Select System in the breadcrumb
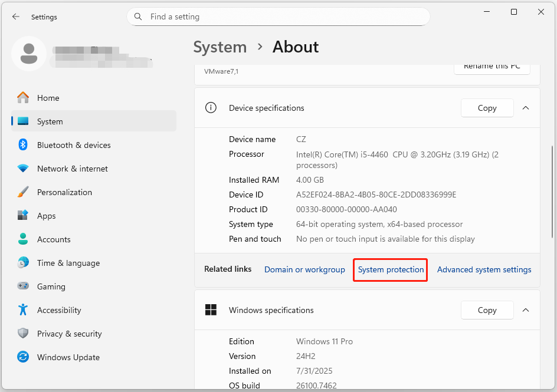This screenshot has height=392, width=557. pos(220,47)
